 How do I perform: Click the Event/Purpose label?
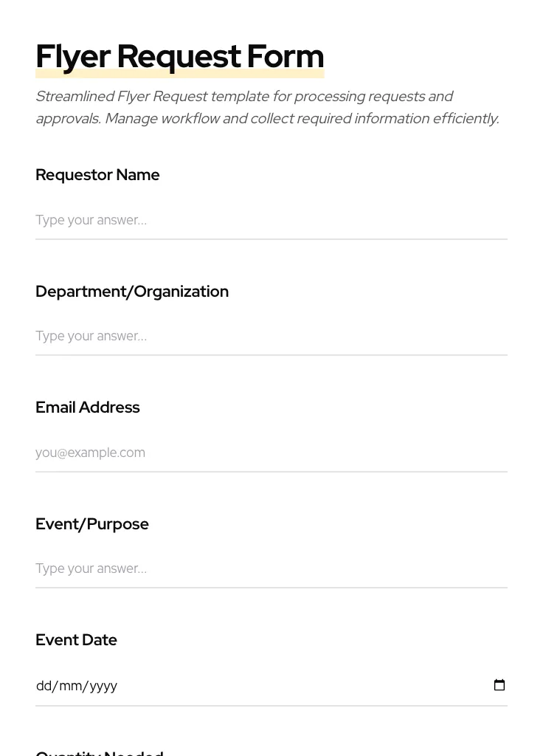coord(92,524)
